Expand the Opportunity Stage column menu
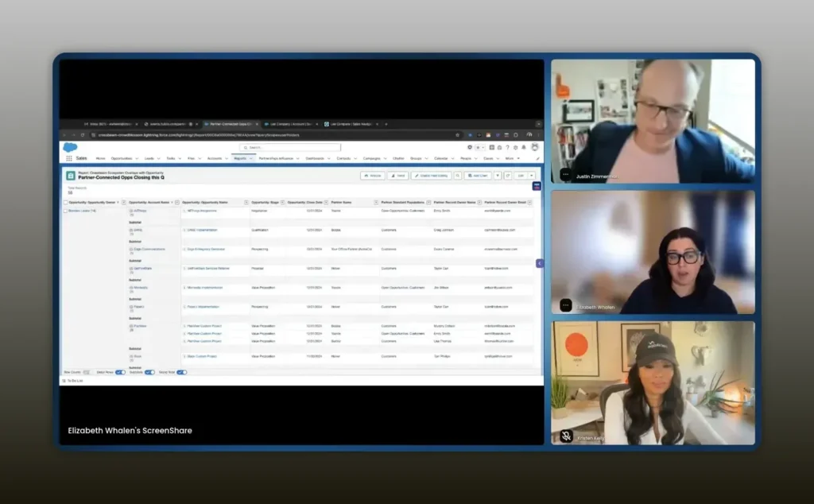The width and height of the screenshot is (814, 504). point(281,203)
